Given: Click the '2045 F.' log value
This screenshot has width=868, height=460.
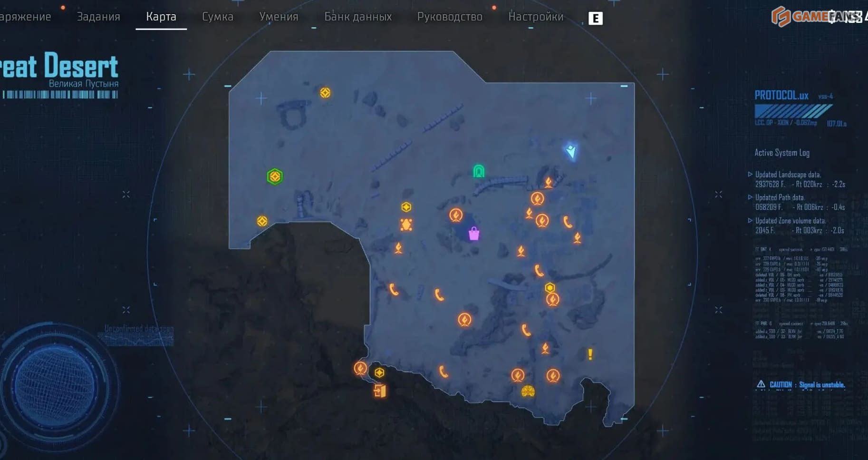Looking at the screenshot, I should (765, 230).
